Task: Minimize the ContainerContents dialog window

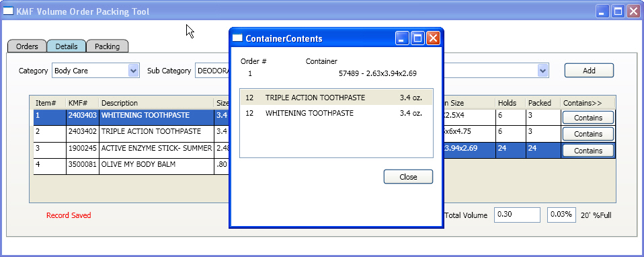Action: [403, 38]
